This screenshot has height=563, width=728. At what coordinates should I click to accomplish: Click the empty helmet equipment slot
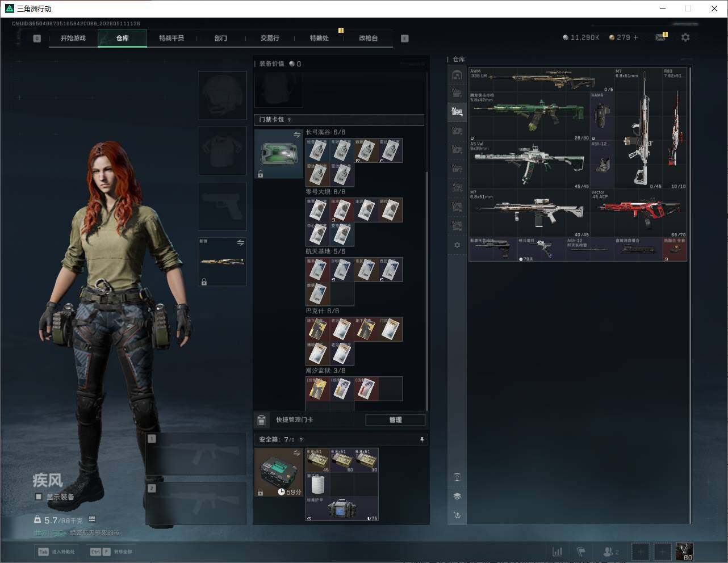point(222,95)
